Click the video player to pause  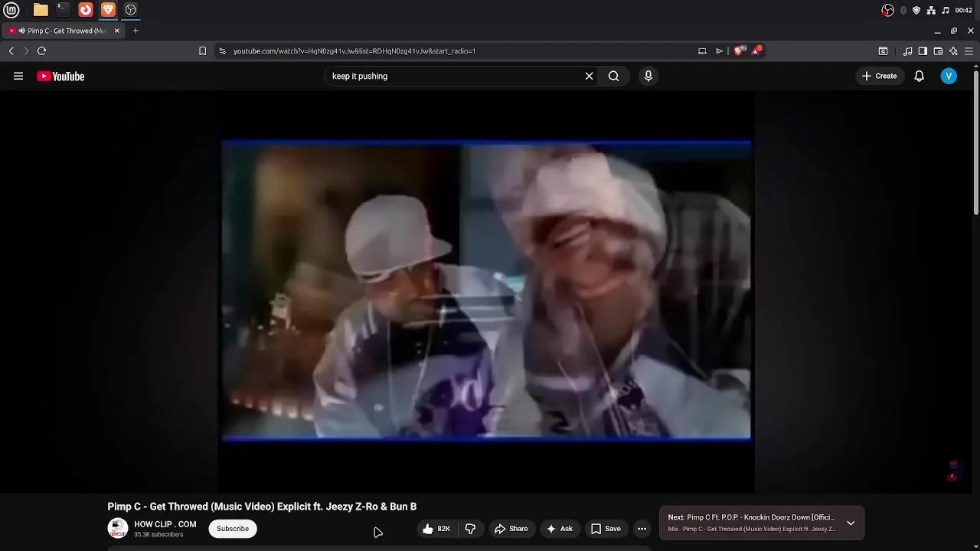coord(486,291)
